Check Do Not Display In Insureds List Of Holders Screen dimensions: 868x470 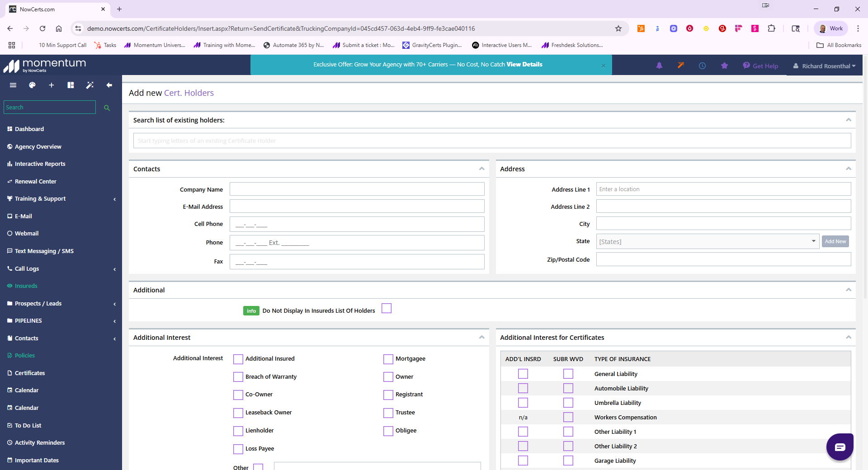[x=387, y=308]
